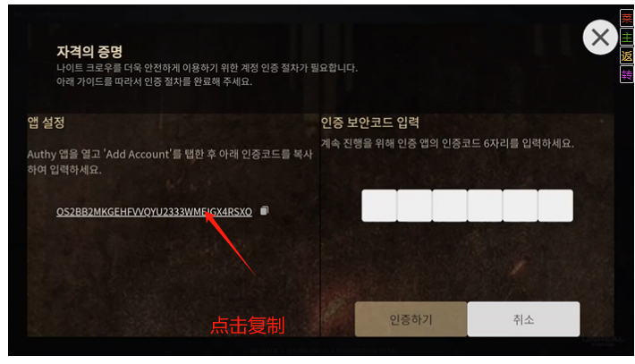Viewport: 635px width, 364px height.
Task: Click the Authy 'Add Account' instruction text
Action: pyautogui.click(x=170, y=162)
